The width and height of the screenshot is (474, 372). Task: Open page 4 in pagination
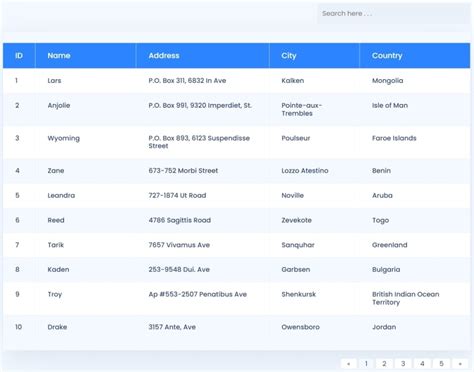(x=422, y=364)
